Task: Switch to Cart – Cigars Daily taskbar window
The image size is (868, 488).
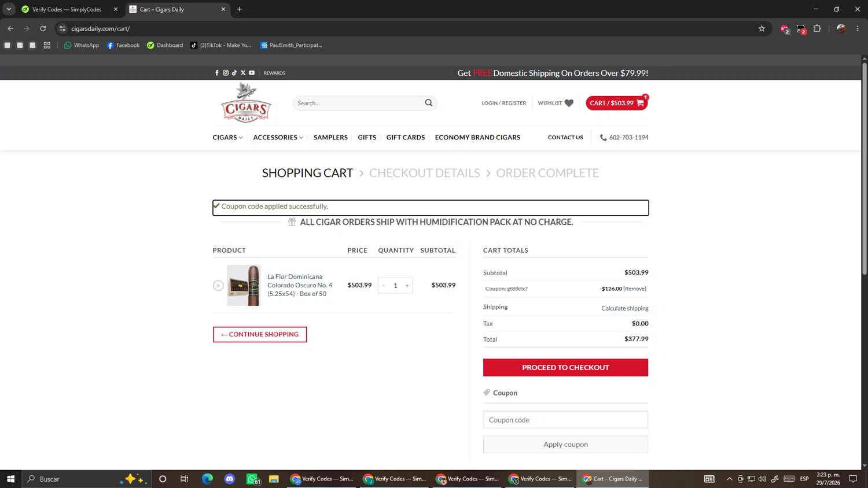Action: [x=613, y=479]
